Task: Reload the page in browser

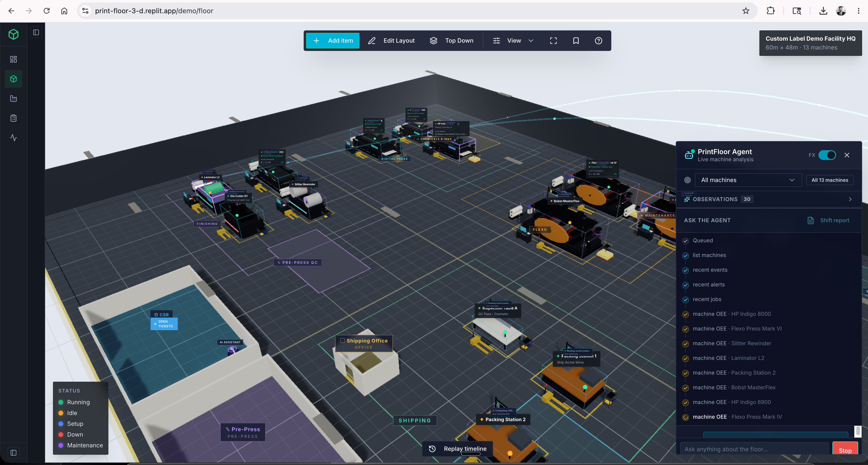Action: coord(47,11)
